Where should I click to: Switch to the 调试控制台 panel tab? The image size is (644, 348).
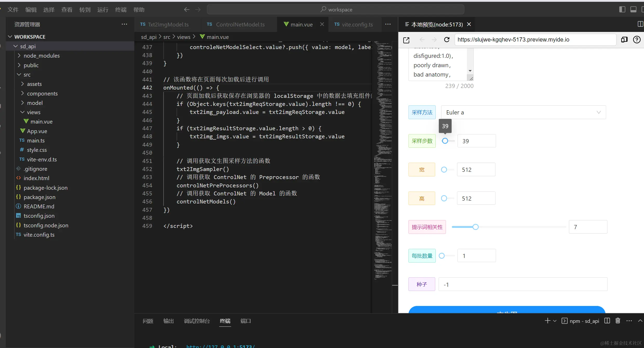197,321
